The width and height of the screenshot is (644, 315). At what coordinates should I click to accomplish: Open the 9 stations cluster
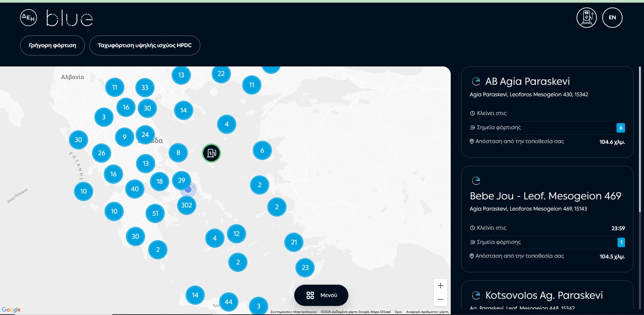124,137
